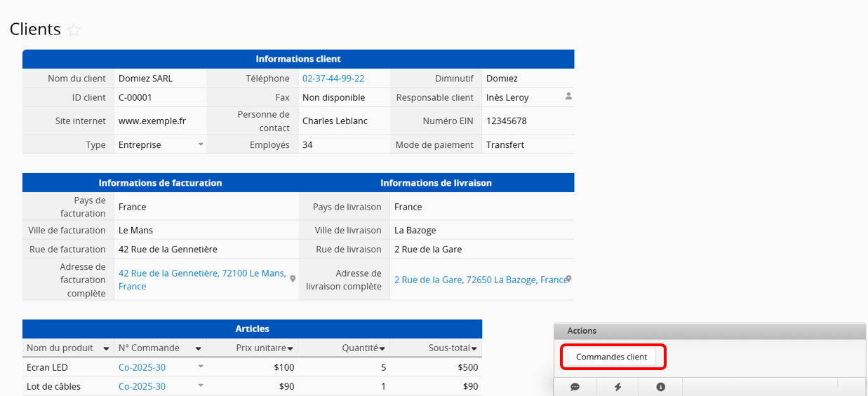Open the comments speech bubble icon
The height and width of the screenshot is (396, 868).
[575, 387]
